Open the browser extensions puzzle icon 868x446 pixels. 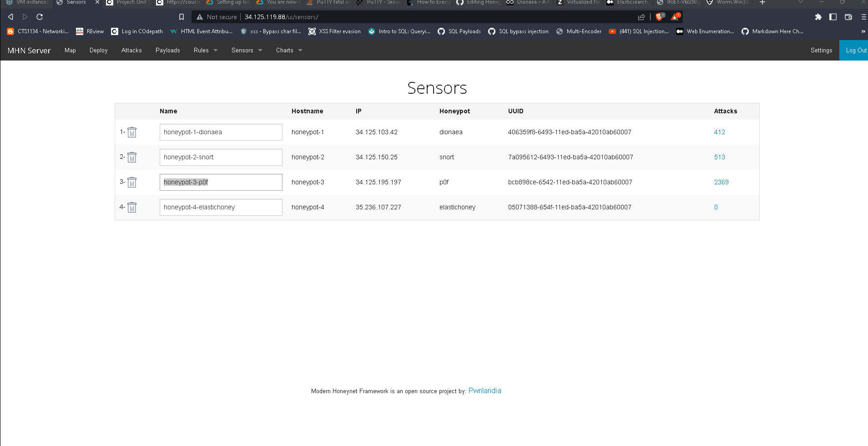click(818, 17)
